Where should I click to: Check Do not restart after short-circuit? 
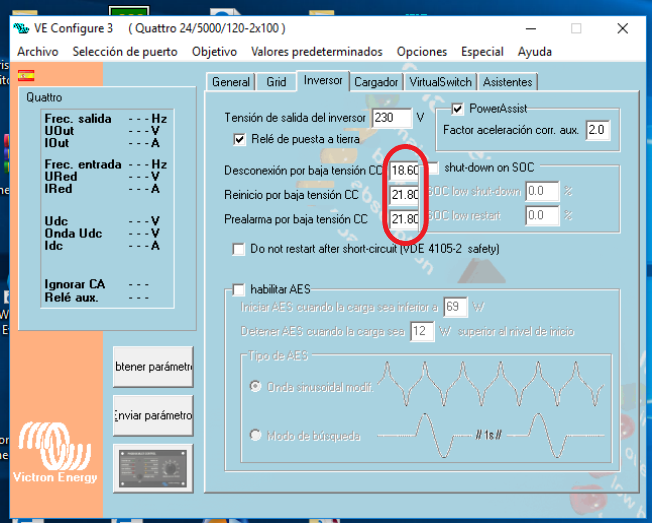pos(239,249)
